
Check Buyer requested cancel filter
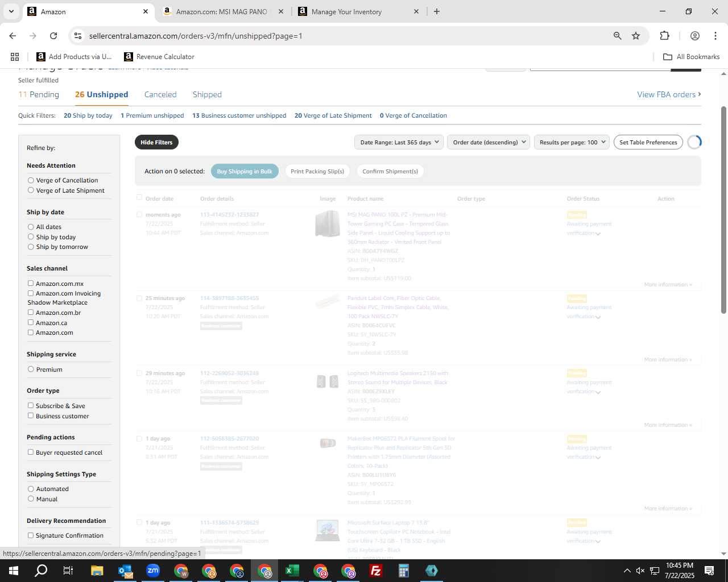point(31,452)
